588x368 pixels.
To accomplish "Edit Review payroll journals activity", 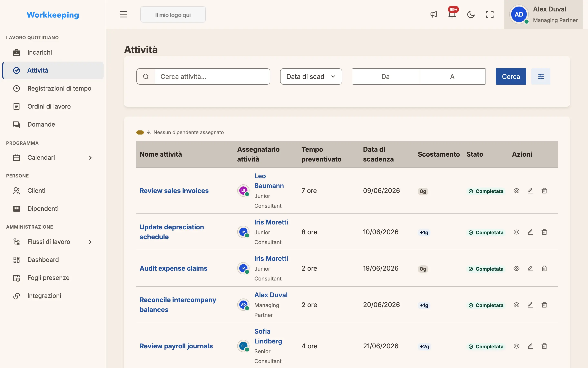I will (x=530, y=346).
